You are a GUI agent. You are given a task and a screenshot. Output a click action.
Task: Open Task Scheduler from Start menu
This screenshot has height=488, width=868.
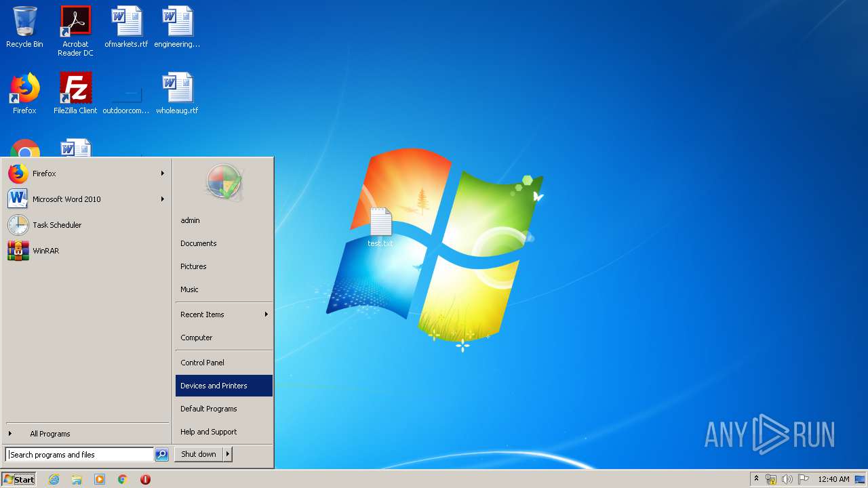(x=87, y=225)
